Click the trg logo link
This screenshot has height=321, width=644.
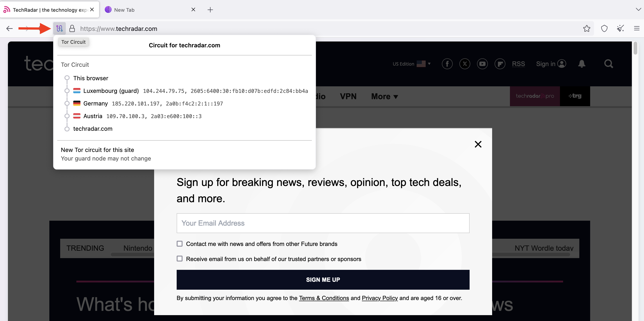click(x=575, y=96)
